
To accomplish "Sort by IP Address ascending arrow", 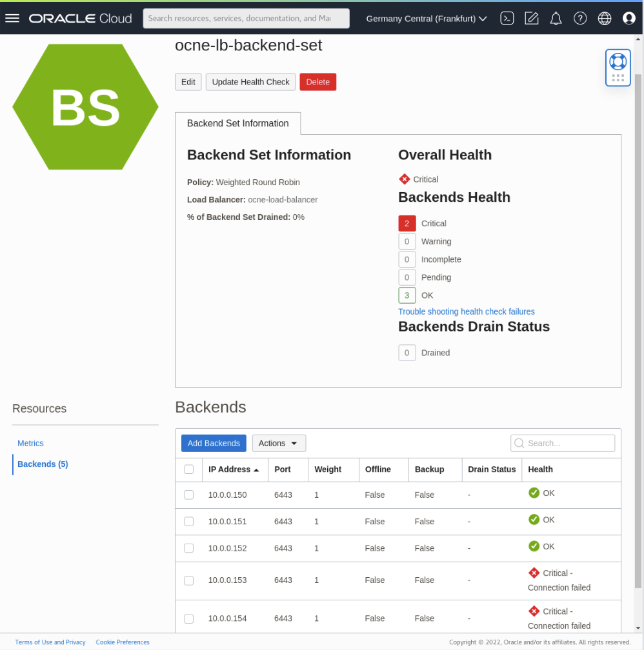I will 256,469.
